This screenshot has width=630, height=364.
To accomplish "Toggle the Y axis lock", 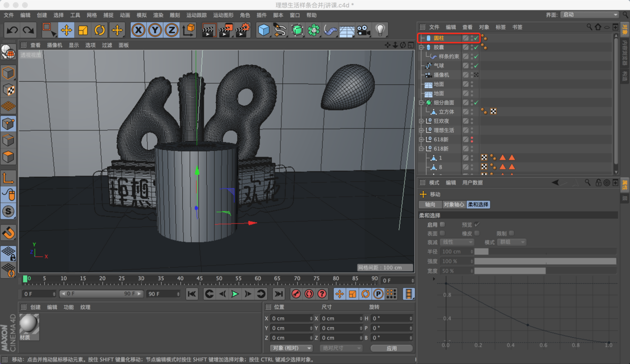I will [155, 30].
